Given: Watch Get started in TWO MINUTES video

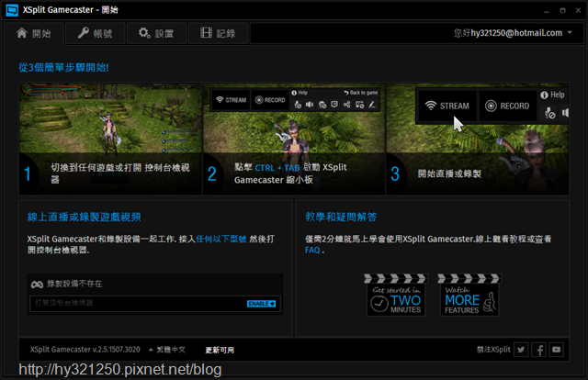Looking at the screenshot, I should click(396, 296).
